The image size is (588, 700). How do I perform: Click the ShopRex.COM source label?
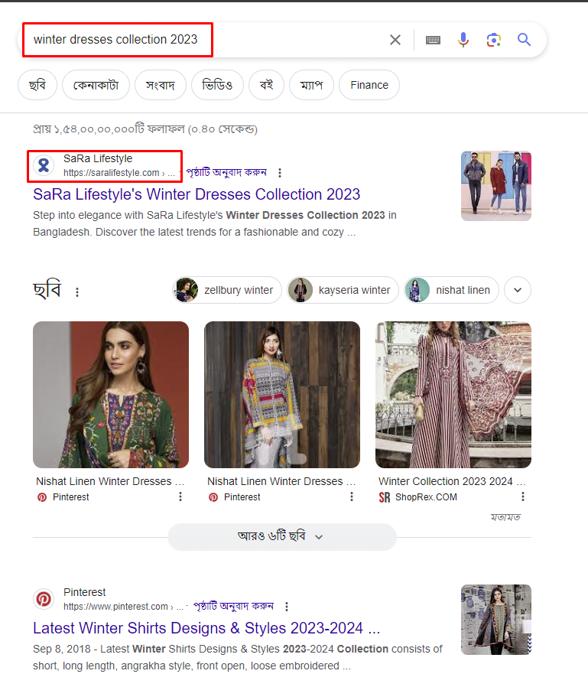click(x=426, y=497)
